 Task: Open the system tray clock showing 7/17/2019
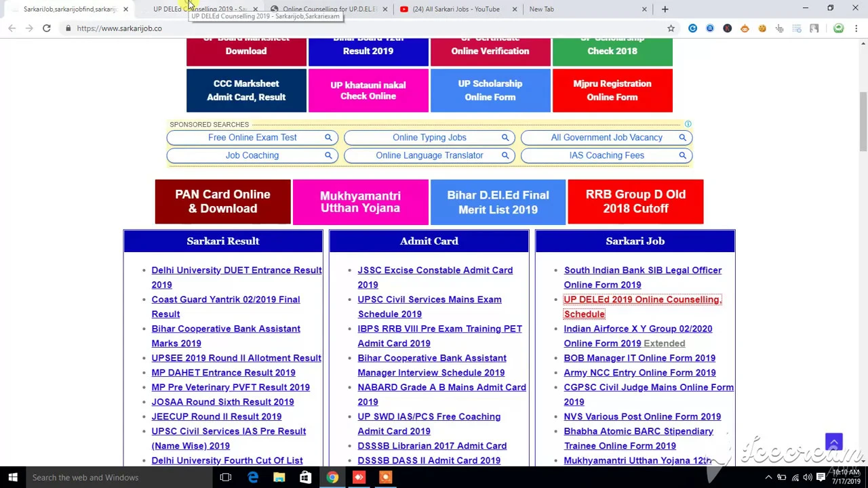click(x=846, y=477)
